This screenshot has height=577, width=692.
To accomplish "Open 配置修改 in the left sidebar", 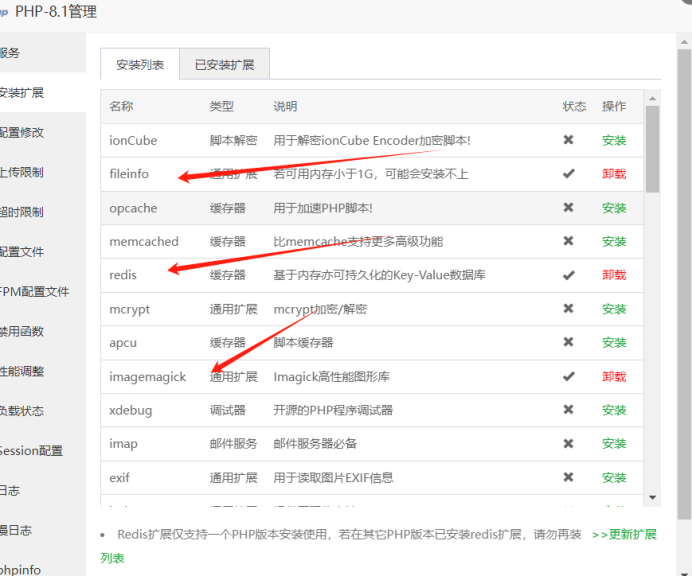I will pos(22,132).
